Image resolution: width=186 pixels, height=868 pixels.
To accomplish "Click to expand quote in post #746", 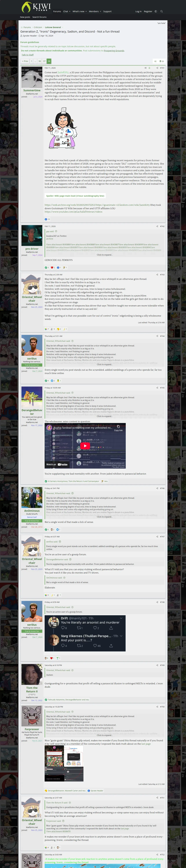I will click(x=105, y=517).
